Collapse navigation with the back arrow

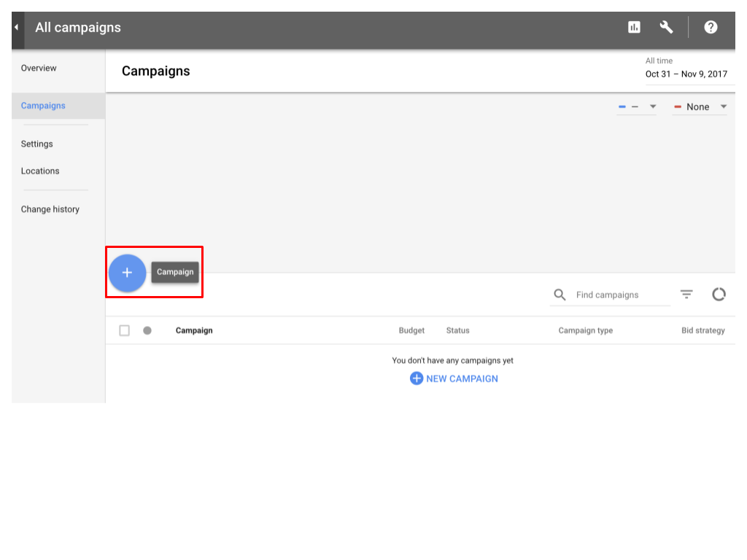tap(17, 28)
